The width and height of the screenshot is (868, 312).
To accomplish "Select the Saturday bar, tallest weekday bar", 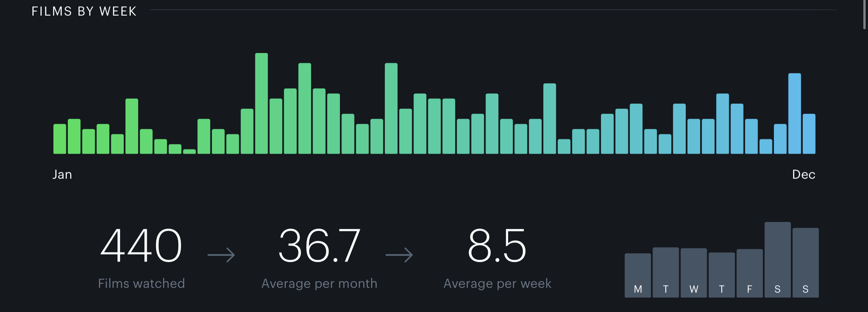I will 777,259.
